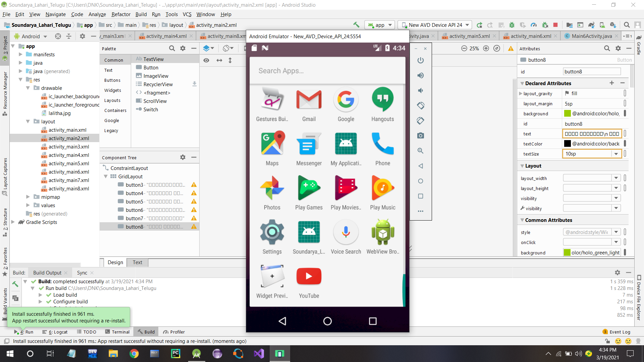Image resolution: width=644 pixels, height=362 pixels.
Task: Collapse the GridLayout node in Component Tree
Action: pyautogui.click(x=106, y=176)
